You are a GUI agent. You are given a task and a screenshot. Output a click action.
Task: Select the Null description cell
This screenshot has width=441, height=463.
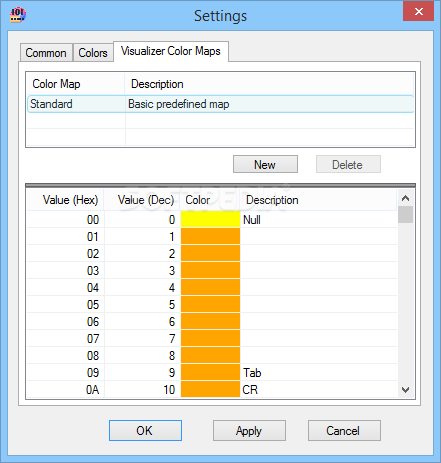click(x=319, y=219)
